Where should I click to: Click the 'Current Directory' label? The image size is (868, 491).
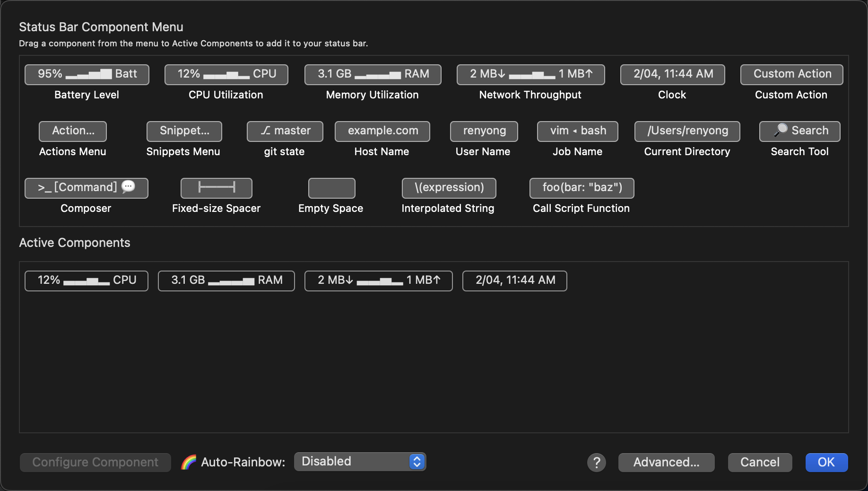tap(687, 151)
